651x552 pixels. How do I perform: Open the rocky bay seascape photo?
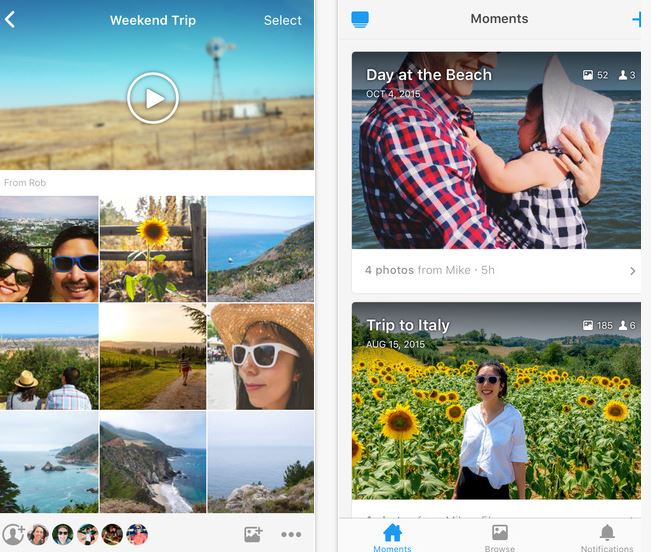point(49,462)
